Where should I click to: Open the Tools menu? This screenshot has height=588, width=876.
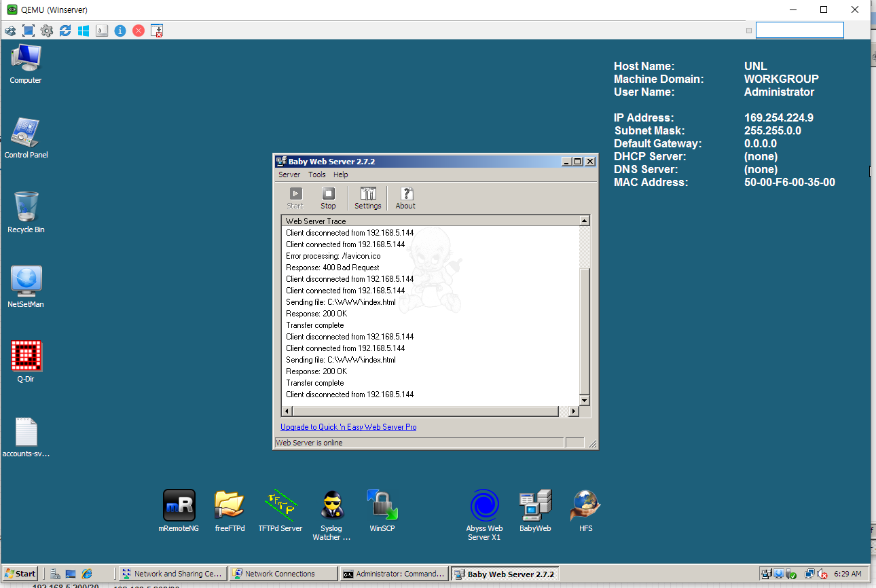(317, 174)
